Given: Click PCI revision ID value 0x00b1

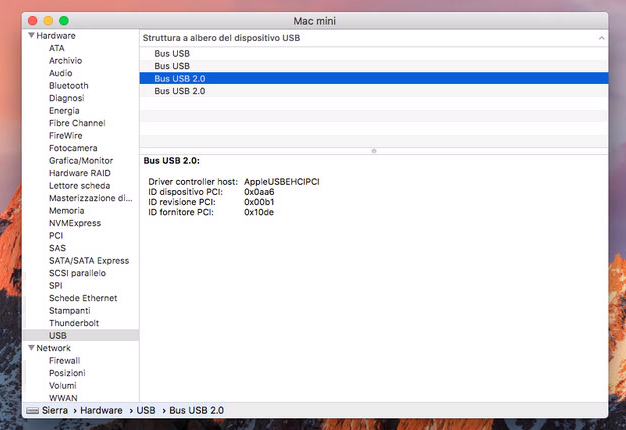Looking at the screenshot, I should [x=259, y=202].
